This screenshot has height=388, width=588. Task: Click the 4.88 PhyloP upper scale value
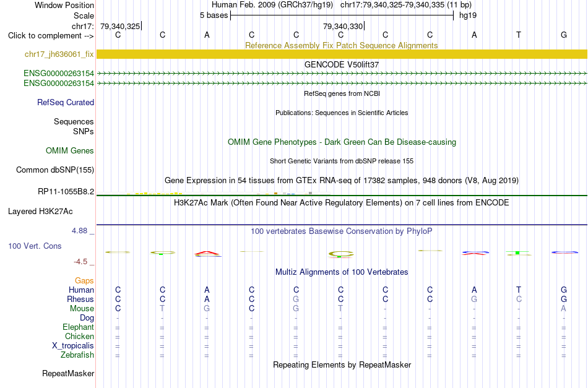pyautogui.click(x=80, y=231)
